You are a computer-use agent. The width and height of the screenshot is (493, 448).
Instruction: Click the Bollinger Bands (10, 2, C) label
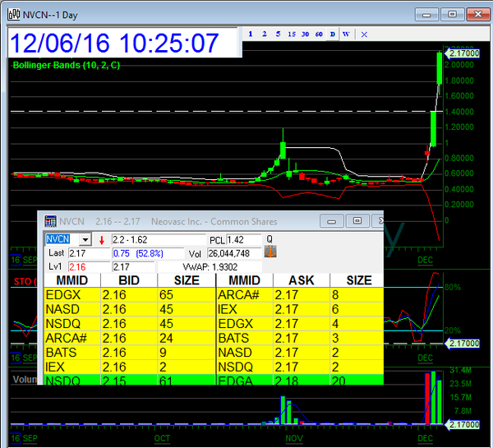[x=67, y=65]
